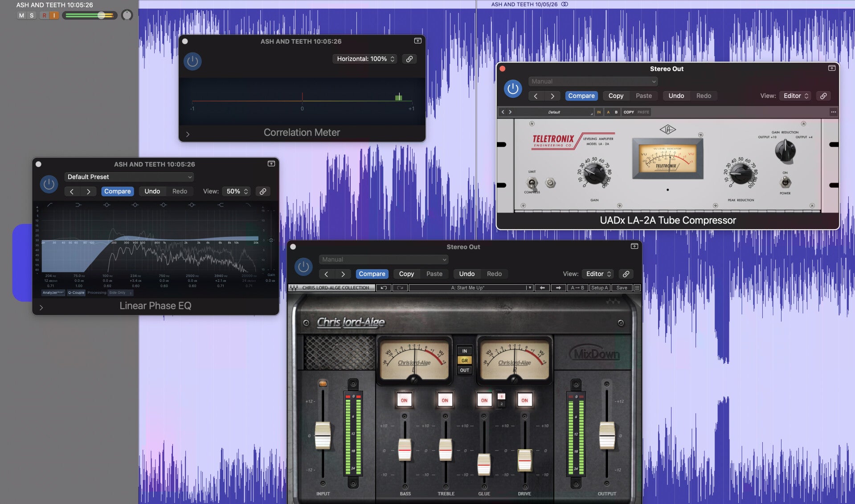Click the IN bypass button in UAD toolbar

[x=599, y=112]
